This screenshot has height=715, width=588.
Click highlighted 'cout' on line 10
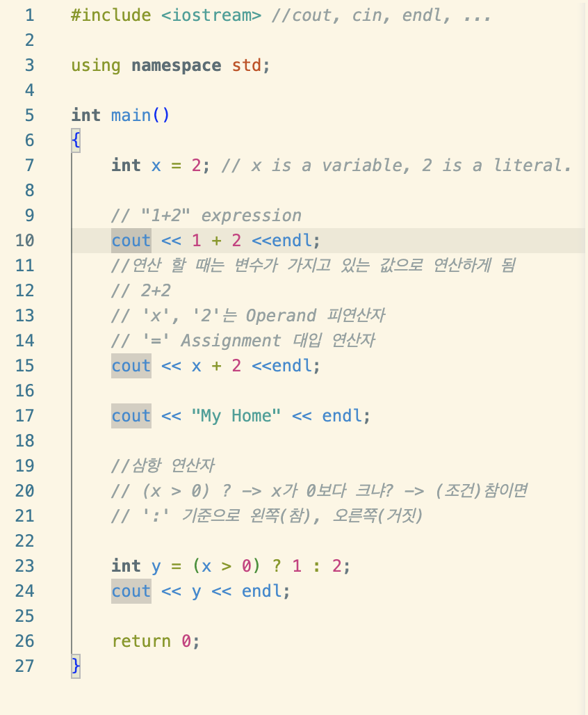pyautogui.click(x=131, y=241)
